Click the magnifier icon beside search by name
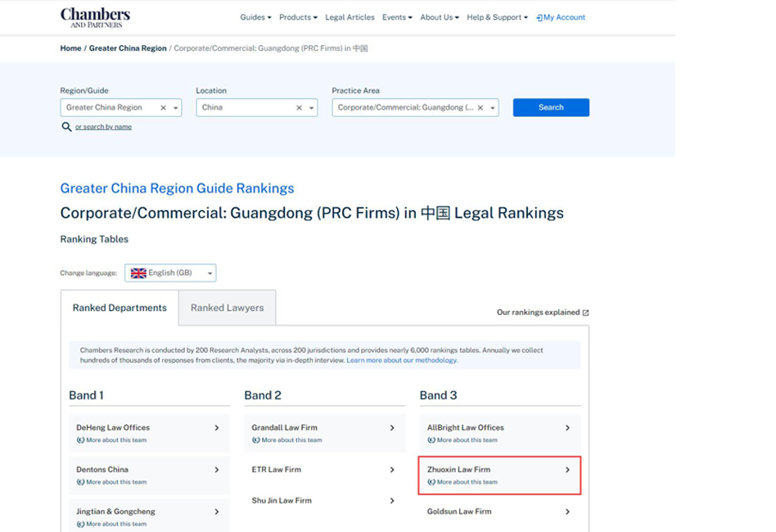 (x=66, y=127)
